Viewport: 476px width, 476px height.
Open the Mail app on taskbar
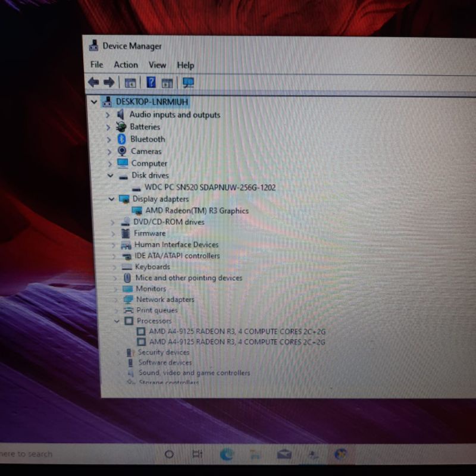284,454
